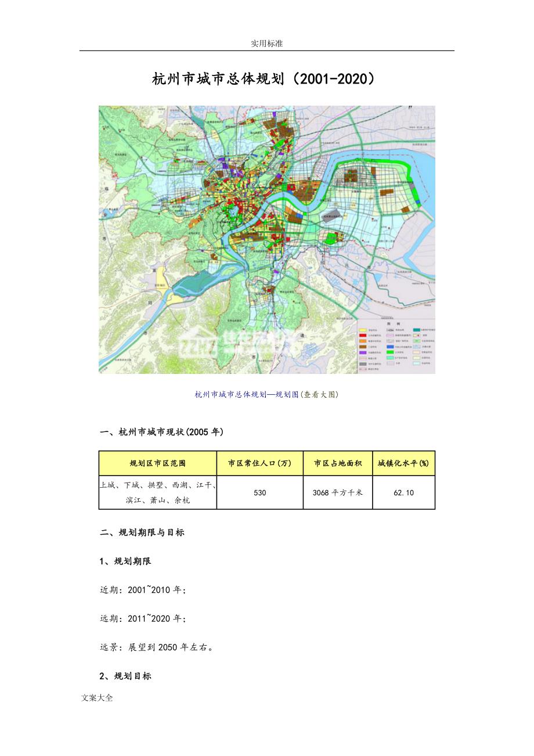Click the heading 一、杭州市城市现状(2005年)
The height and width of the screenshot is (756, 534).
point(162,432)
